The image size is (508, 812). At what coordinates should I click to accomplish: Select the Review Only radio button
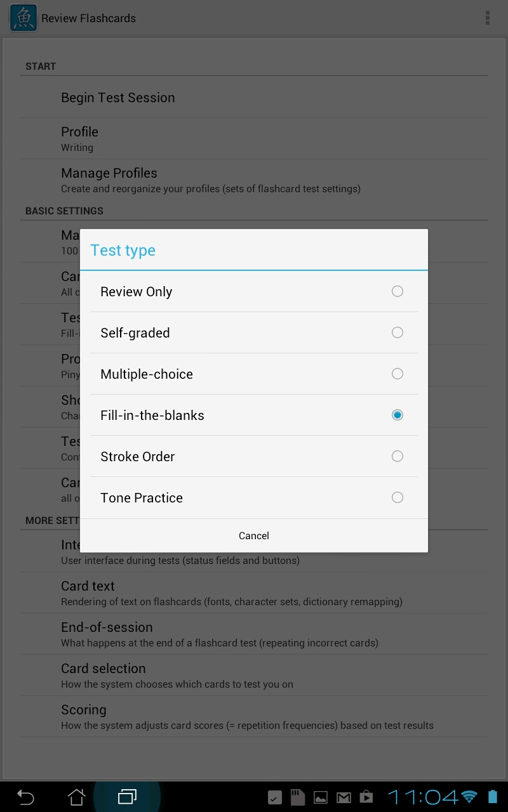click(x=398, y=291)
